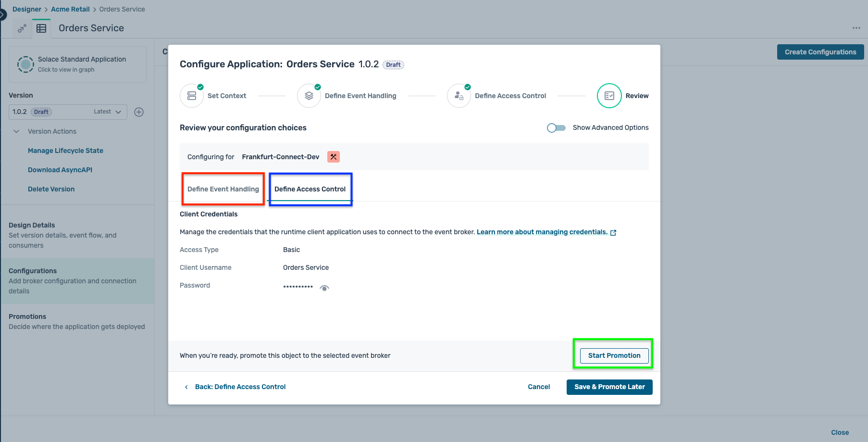Click the Start Promotion button

(x=614, y=355)
